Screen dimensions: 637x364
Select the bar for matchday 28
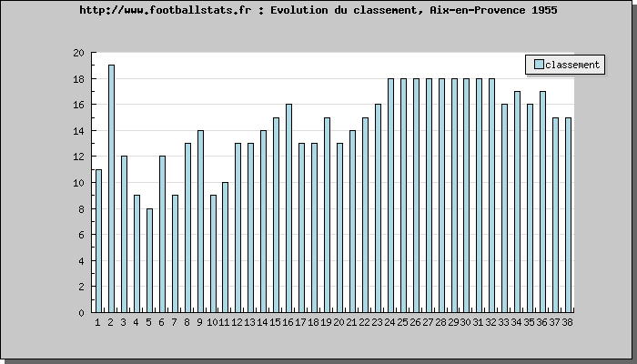coord(441,196)
